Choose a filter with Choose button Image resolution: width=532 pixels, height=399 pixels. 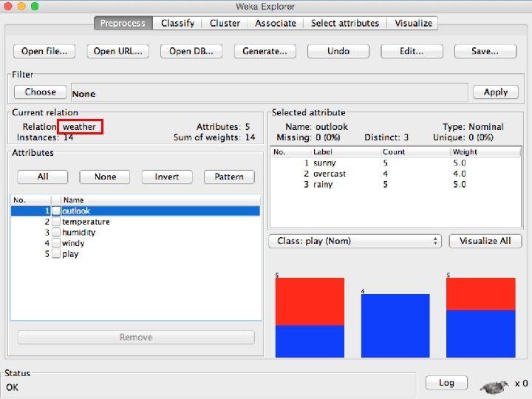tap(41, 92)
